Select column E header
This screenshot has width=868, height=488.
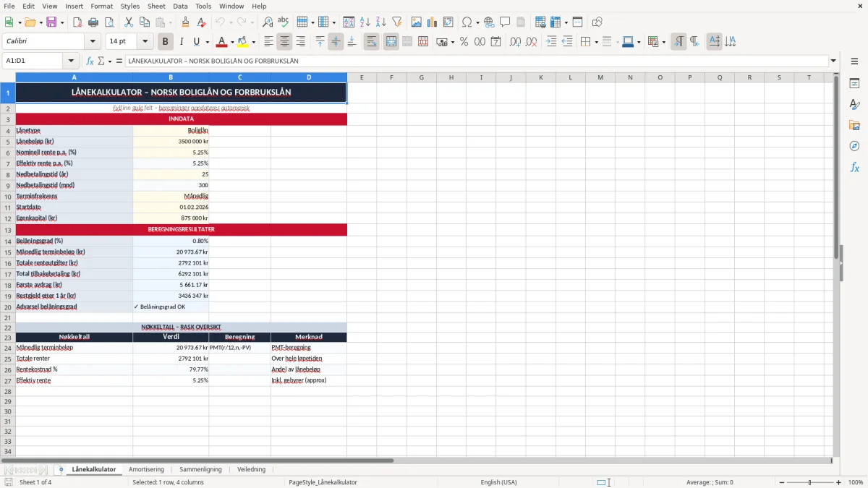point(362,77)
